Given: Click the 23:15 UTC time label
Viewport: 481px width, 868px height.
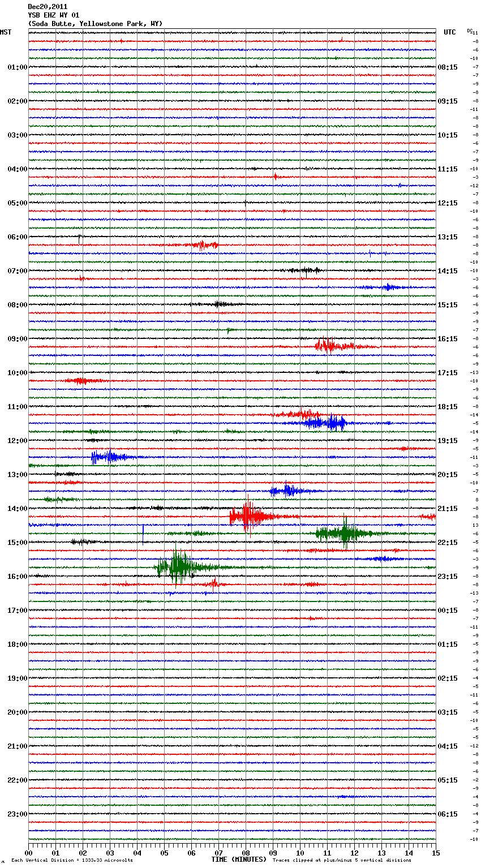Looking at the screenshot, I should click(448, 577).
